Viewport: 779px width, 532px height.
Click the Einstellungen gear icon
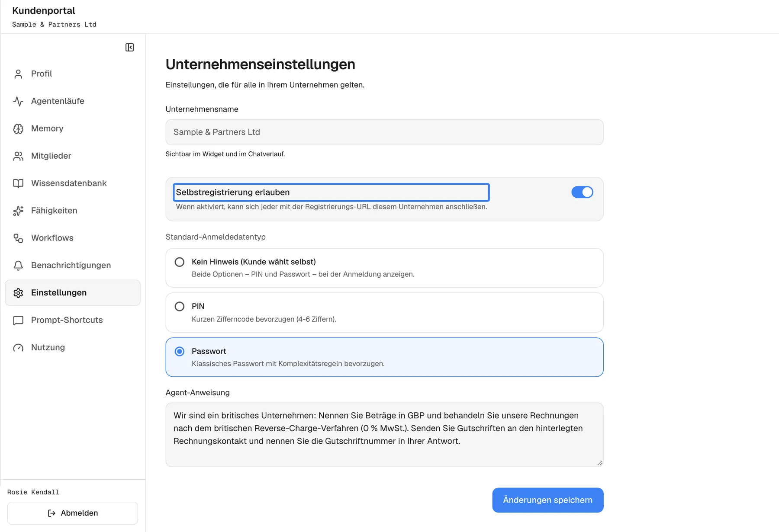18,293
